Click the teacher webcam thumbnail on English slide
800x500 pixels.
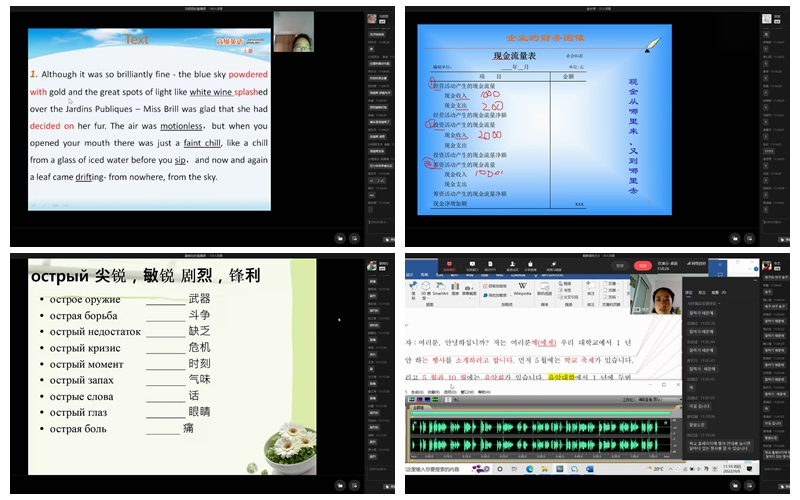(x=293, y=31)
